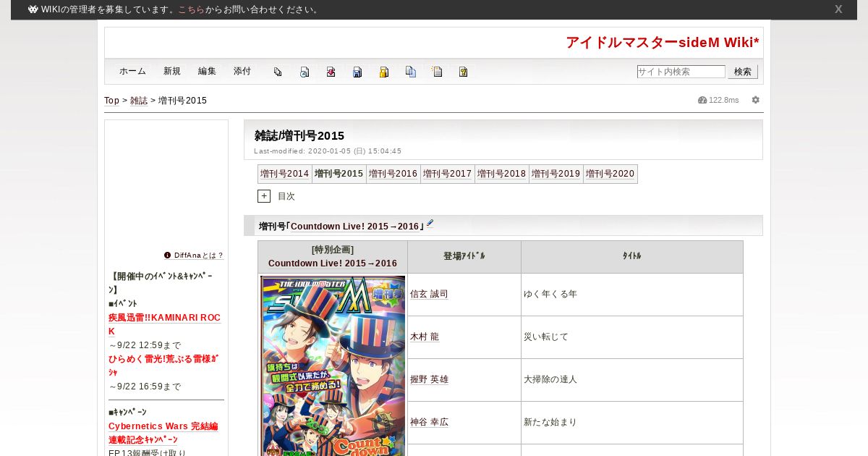Viewport: 868px width, 456px height.
Task: Open the 編集 menu item
Action: [207, 71]
